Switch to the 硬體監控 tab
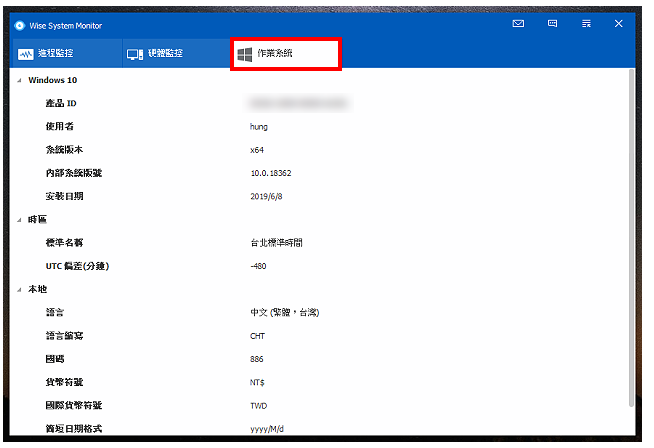The width and height of the screenshot is (654, 448). click(x=176, y=53)
